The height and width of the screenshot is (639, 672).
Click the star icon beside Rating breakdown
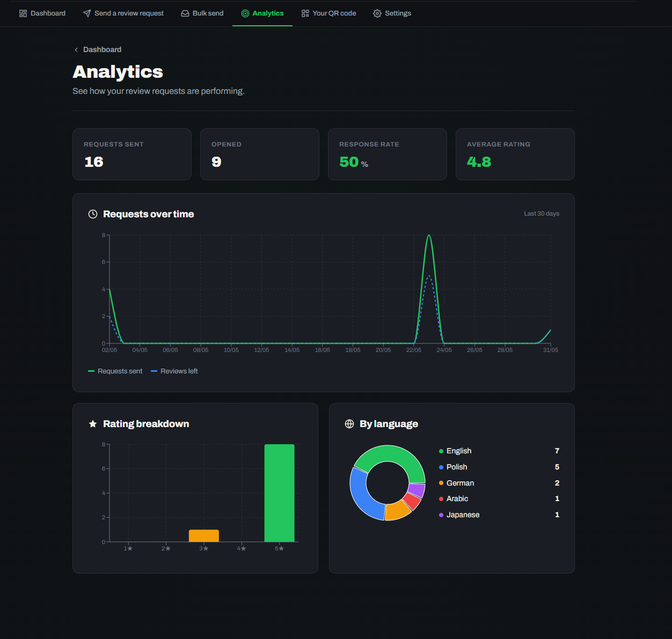tap(93, 424)
